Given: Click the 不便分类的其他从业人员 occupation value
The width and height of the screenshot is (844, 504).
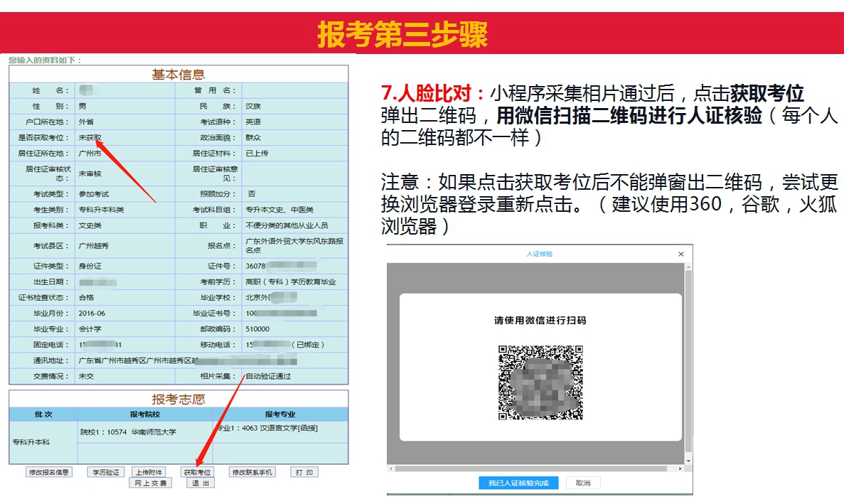Looking at the screenshot, I should [287, 225].
